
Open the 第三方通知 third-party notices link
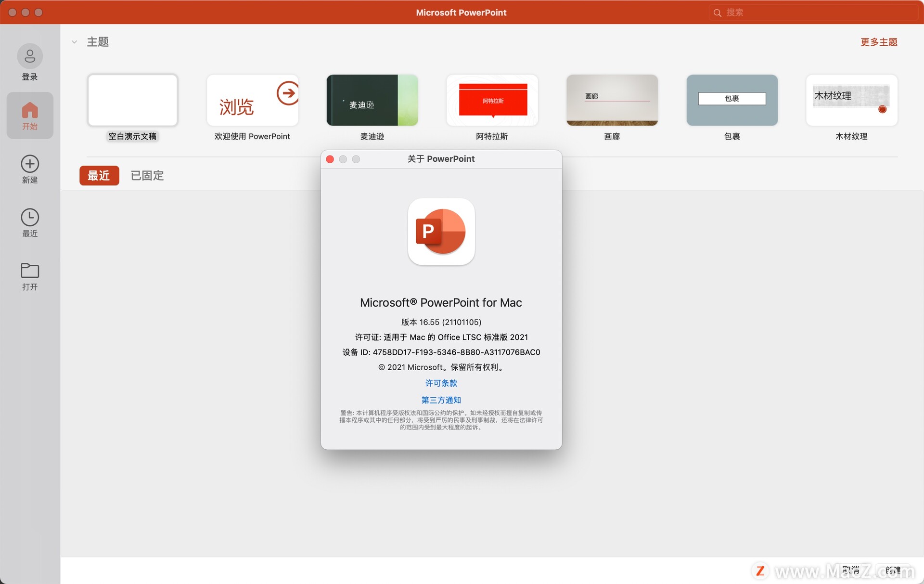[x=441, y=400]
